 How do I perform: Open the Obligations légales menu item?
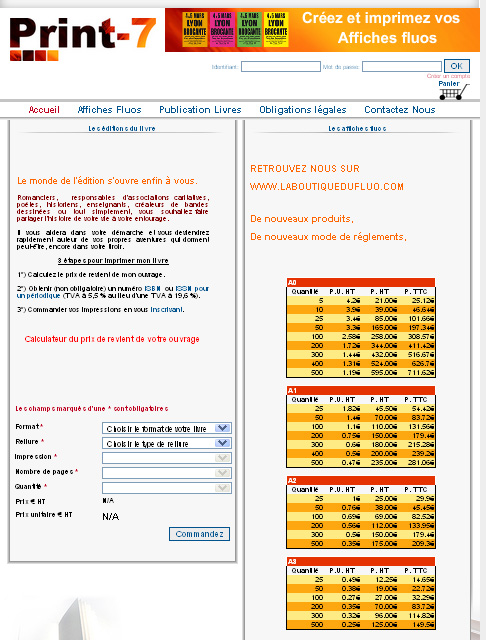point(302,109)
